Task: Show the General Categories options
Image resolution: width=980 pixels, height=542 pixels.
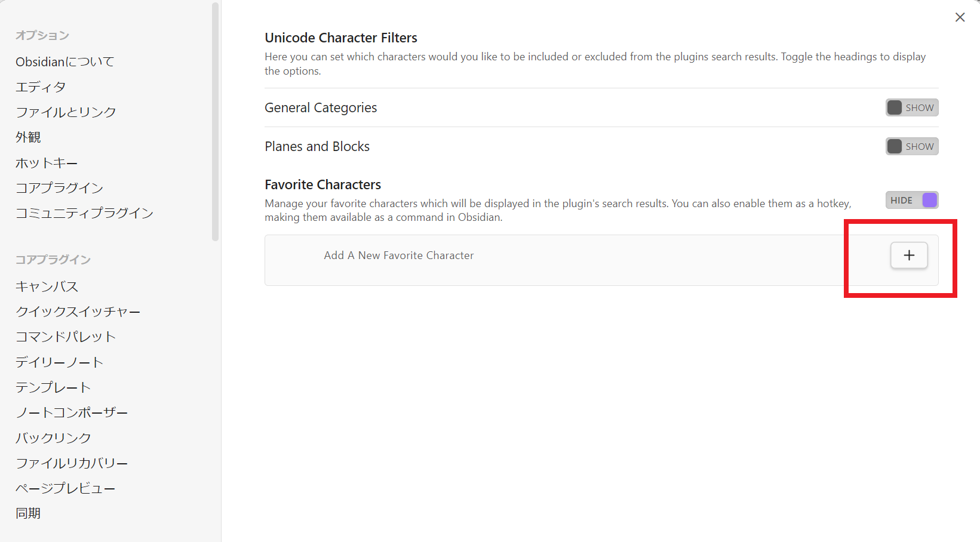Action: 911,107
